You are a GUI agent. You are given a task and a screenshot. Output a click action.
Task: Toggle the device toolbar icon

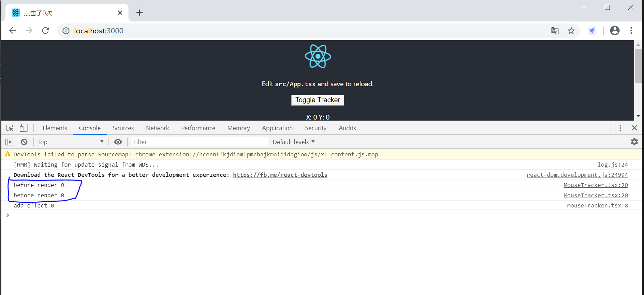(x=23, y=128)
